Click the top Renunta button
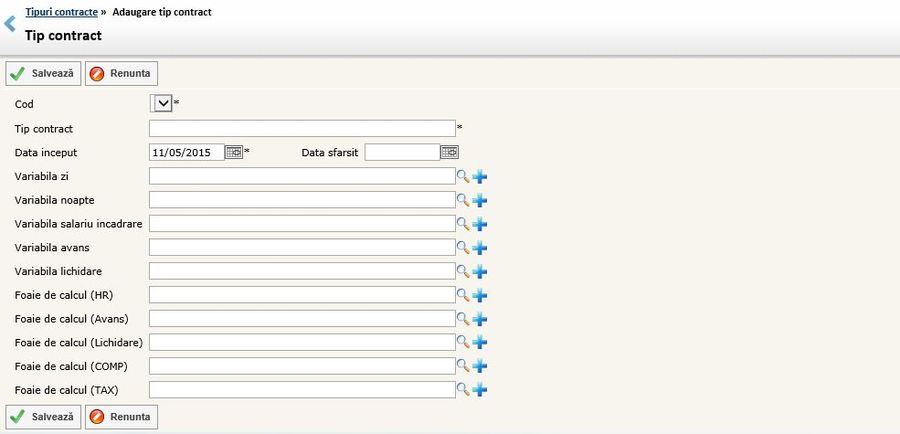Image resolution: width=900 pixels, height=434 pixels. (x=121, y=74)
